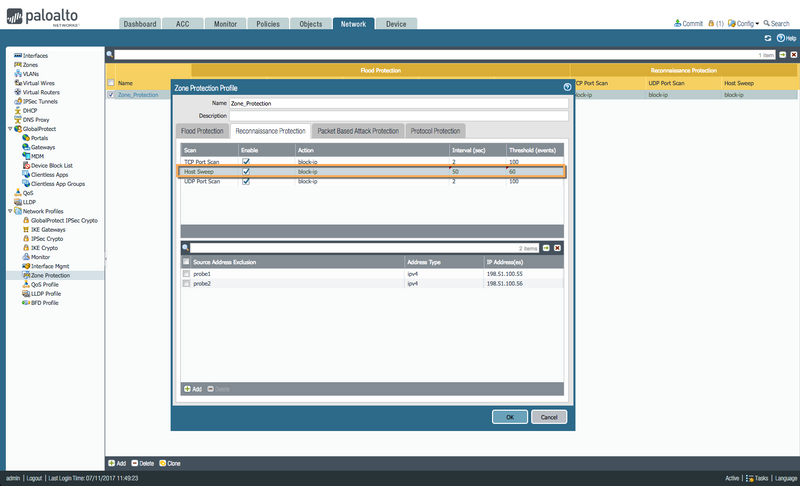Clear the exclusion list filter with red X

point(558,247)
